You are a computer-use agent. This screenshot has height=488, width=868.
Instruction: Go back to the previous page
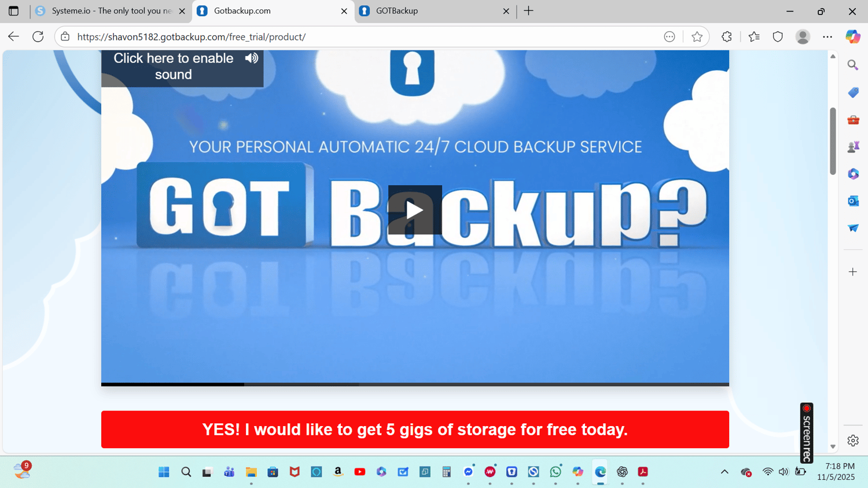click(x=13, y=36)
